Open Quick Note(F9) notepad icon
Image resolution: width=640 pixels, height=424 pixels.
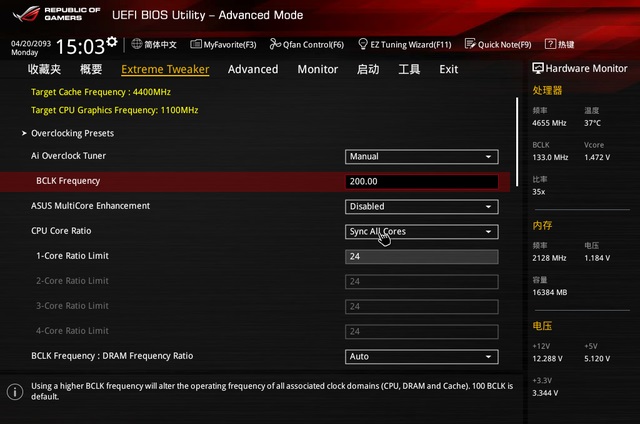tap(470, 44)
